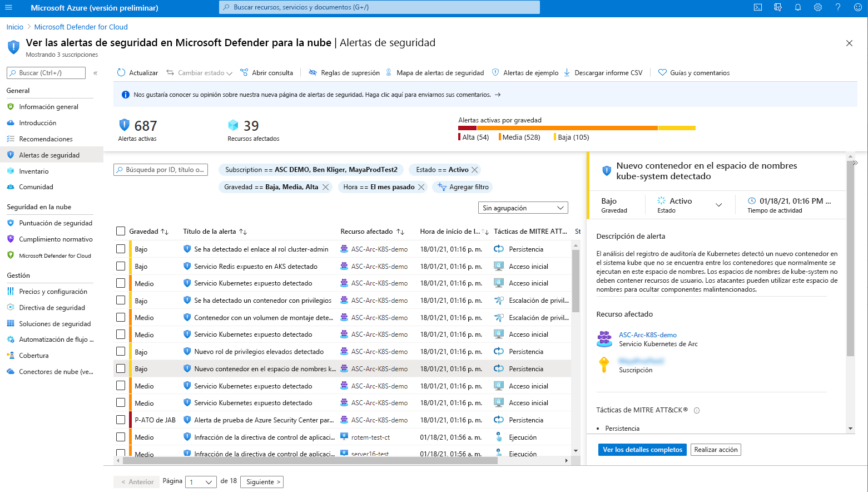
Task: Click the top search resources field
Action: (x=379, y=7)
